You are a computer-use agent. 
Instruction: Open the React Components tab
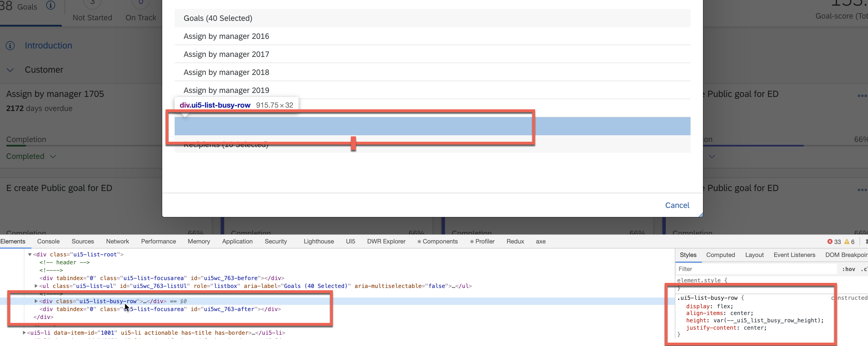click(437, 241)
